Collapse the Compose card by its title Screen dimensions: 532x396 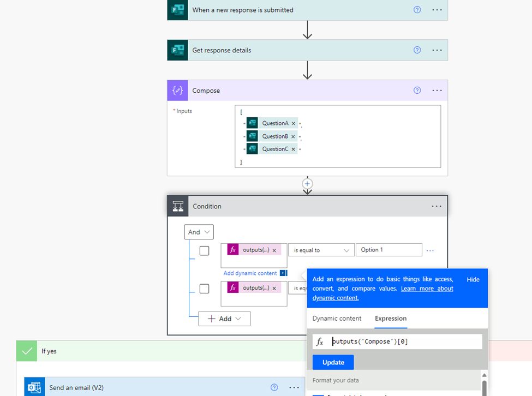[x=206, y=91]
